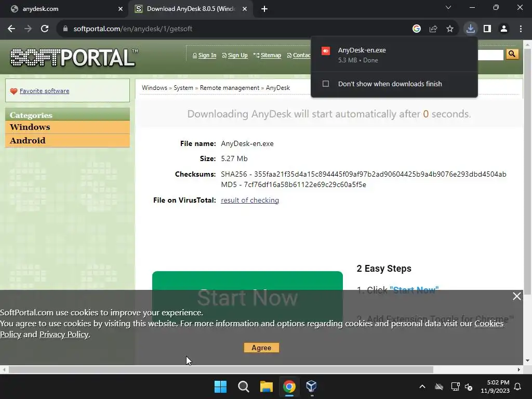
Task: Open the downloaded AnyDesk-en.exe file entry
Action: 394,55
